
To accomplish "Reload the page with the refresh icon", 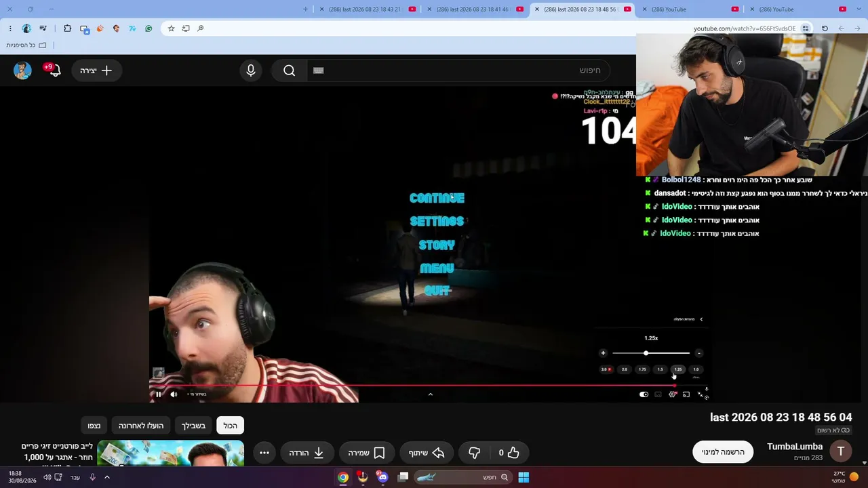I will coord(825,28).
